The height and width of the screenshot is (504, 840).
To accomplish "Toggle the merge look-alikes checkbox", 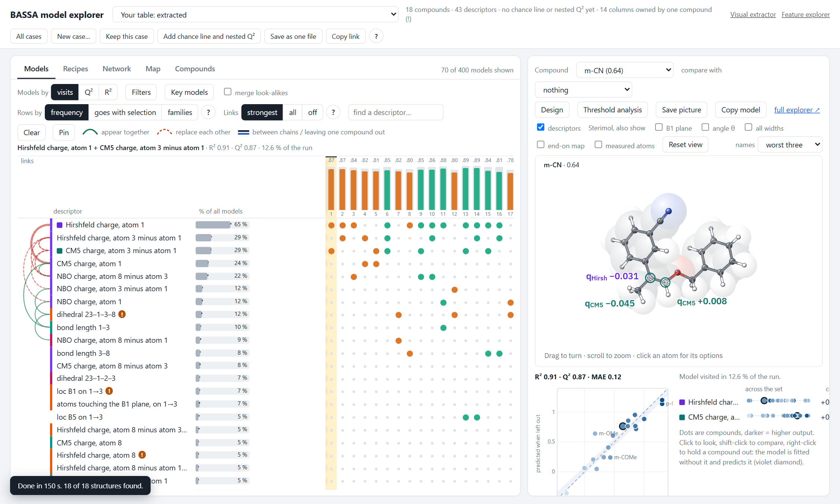I will click(227, 92).
